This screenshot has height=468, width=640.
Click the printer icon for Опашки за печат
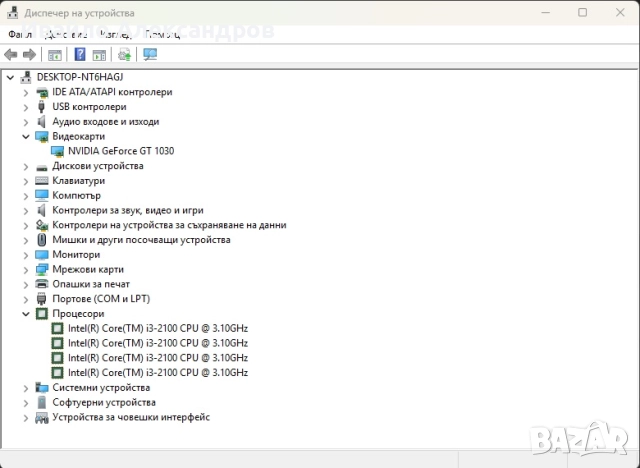pos(42,284)
